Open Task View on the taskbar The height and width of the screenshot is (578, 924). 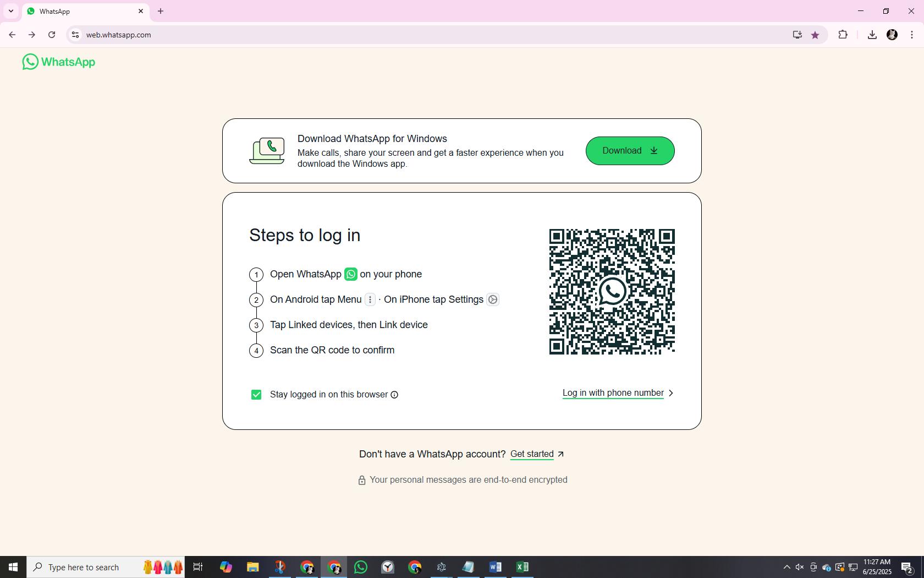198,567
